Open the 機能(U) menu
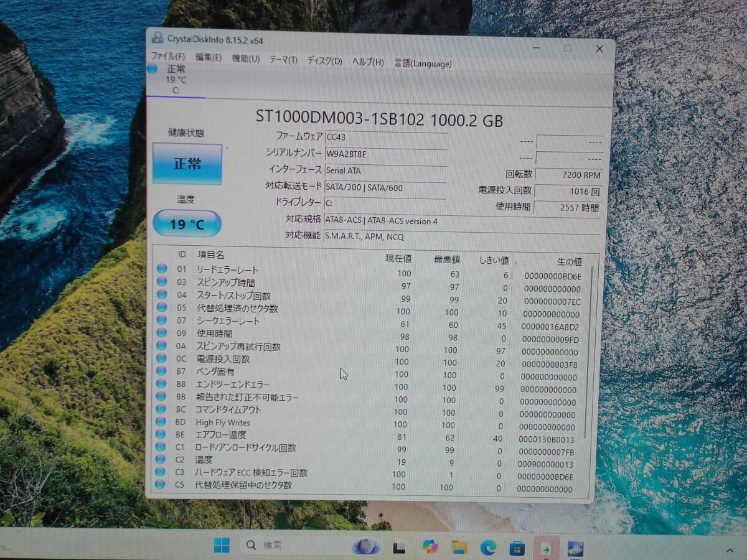This screenshot has width=747, height=560. 245,58
